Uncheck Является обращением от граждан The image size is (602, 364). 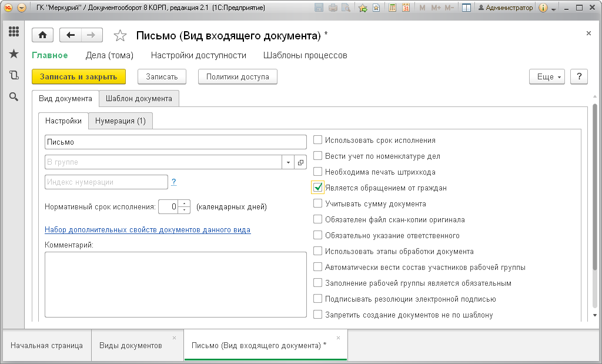[x=317, y=188]
